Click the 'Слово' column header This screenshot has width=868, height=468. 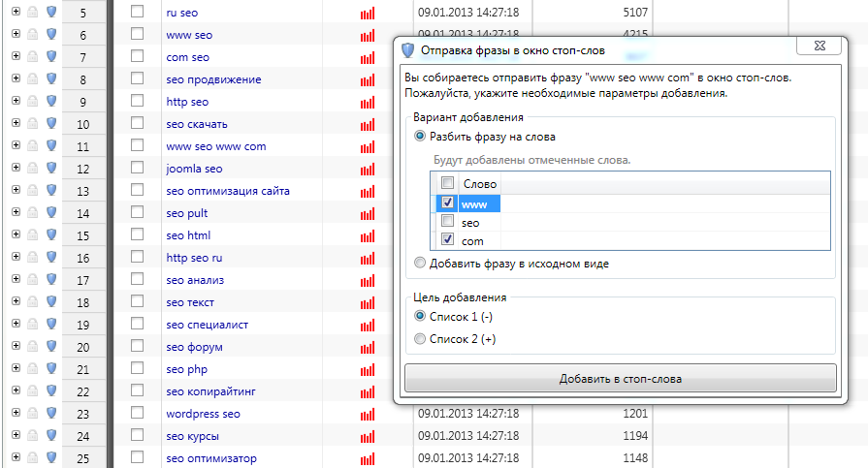pos(480,183)
